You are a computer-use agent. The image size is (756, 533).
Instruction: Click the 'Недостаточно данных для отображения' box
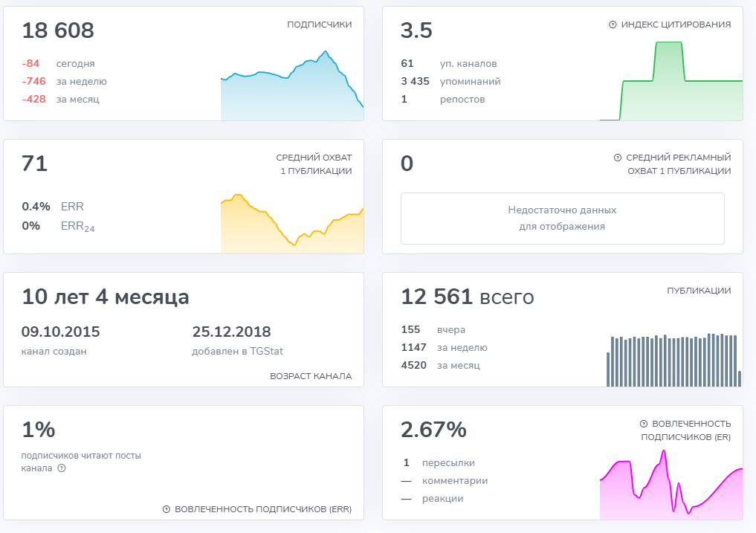click(x=562, y=219)
